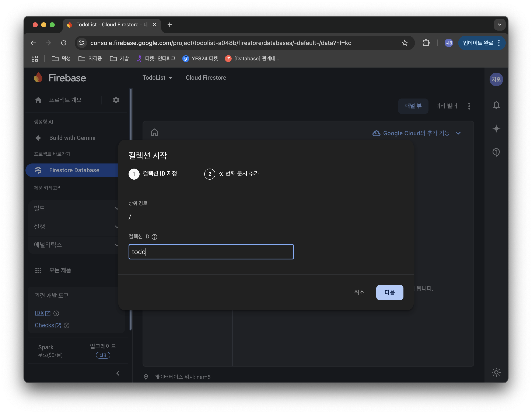Open the help question mark icon
The height and width of the screenshot is (414, 532).
[496, 152]
